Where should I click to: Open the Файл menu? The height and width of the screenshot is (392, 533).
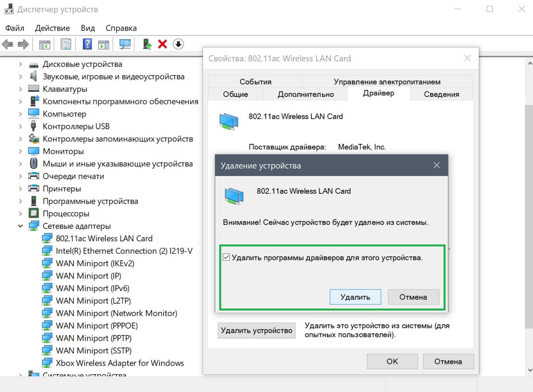[15, 28]
